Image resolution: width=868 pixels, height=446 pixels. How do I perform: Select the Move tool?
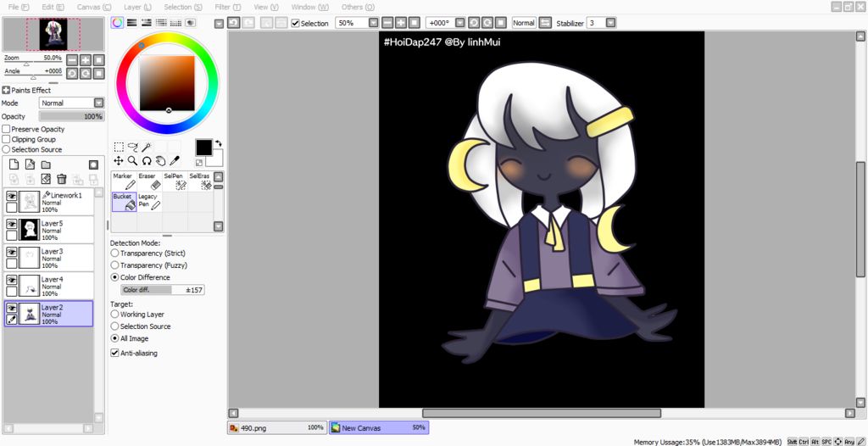click(x=119, y=160)
